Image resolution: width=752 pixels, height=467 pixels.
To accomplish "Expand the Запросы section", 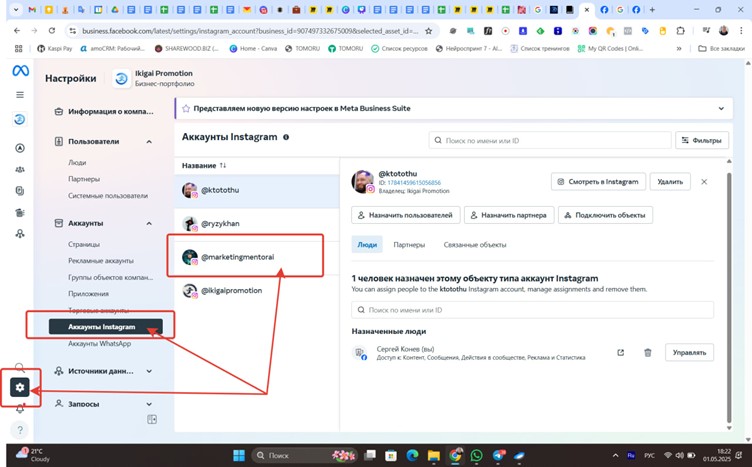I will click(149, 404).
